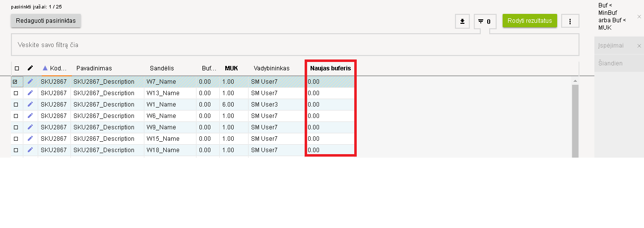Click the green Rodyti rezultatus button
The width and height of the screenshot is (644, 228).
click(x=529, y=21)
